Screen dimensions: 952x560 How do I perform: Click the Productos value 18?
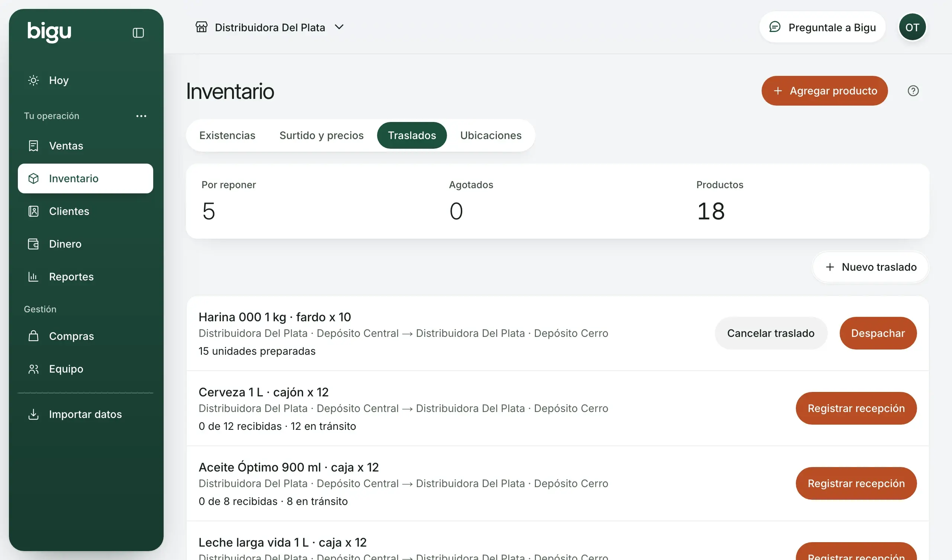click(x=711, y=211)
